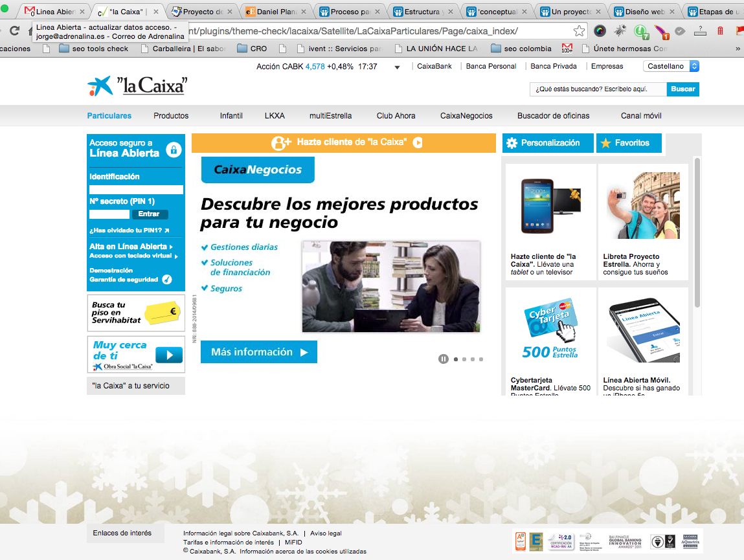Click the green E certification badge
Screen dimensions: 744x560
(536, 541)
